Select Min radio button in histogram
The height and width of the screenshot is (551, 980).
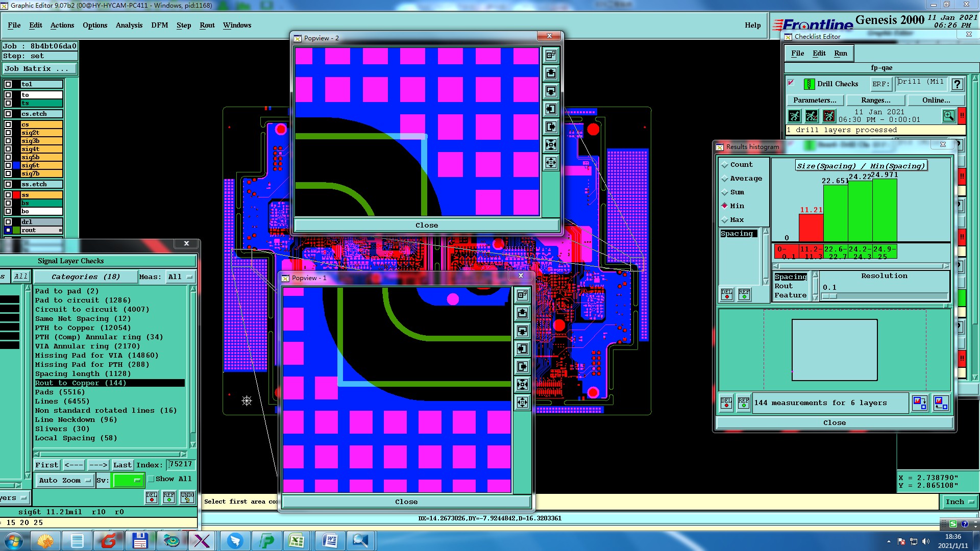click(x=724, y=206)
